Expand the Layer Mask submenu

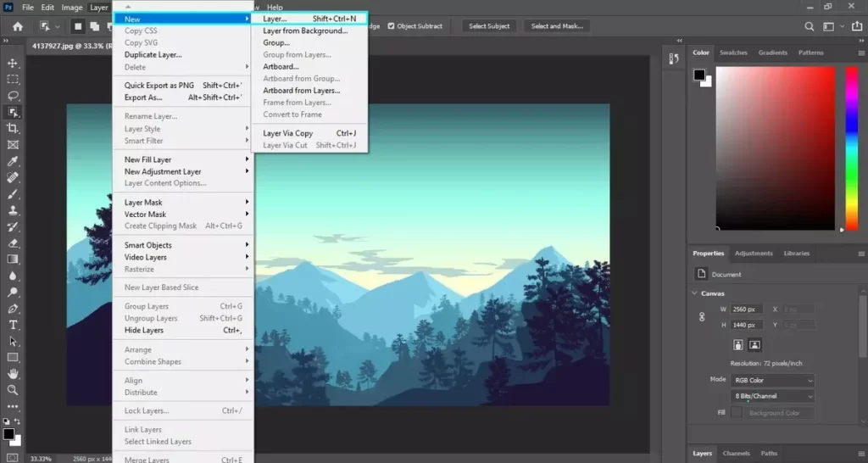tap(183, 202)
